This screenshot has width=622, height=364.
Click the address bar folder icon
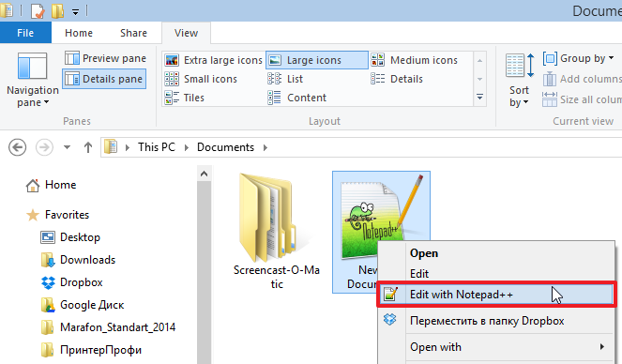click(111, 147)
